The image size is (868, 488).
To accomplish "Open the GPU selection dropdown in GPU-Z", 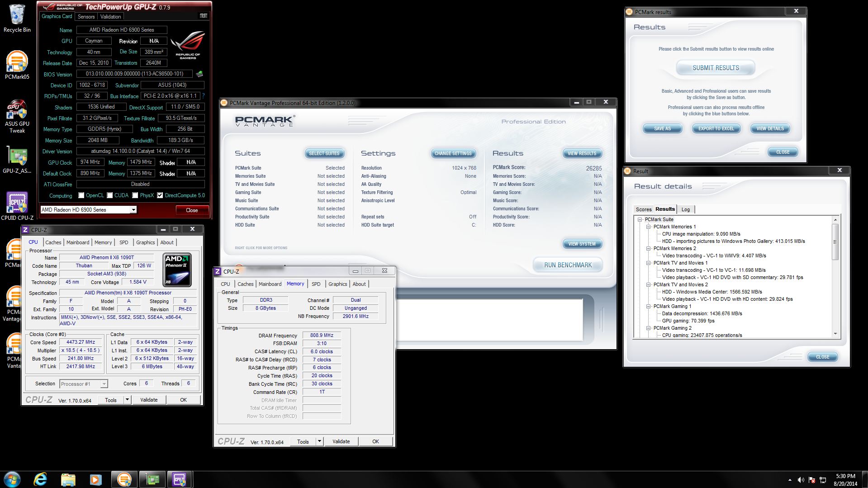I will click(133, 210).
